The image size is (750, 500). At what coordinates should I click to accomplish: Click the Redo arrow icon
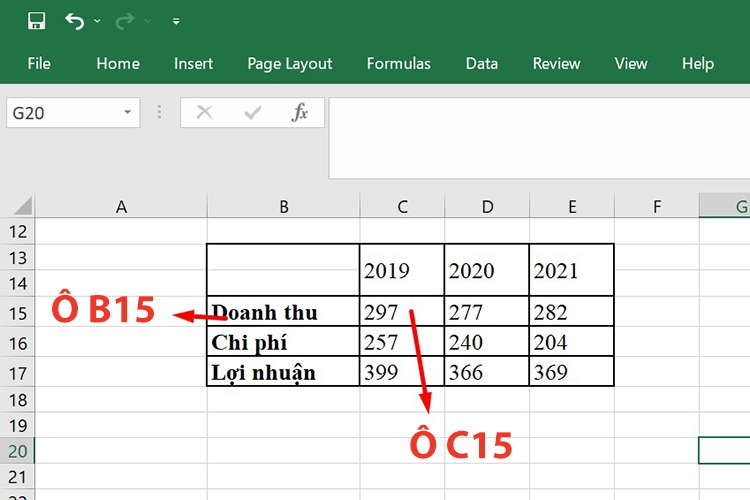[x=125, y=21]
